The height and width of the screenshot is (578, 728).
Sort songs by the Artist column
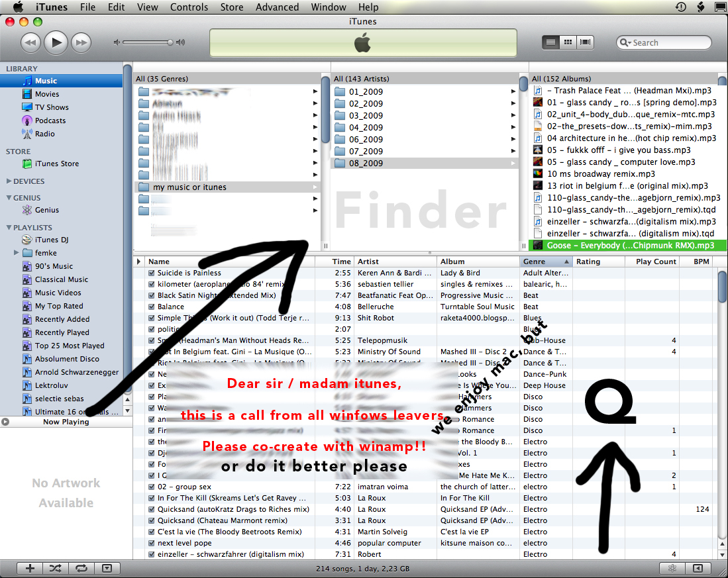pos(395,262)
